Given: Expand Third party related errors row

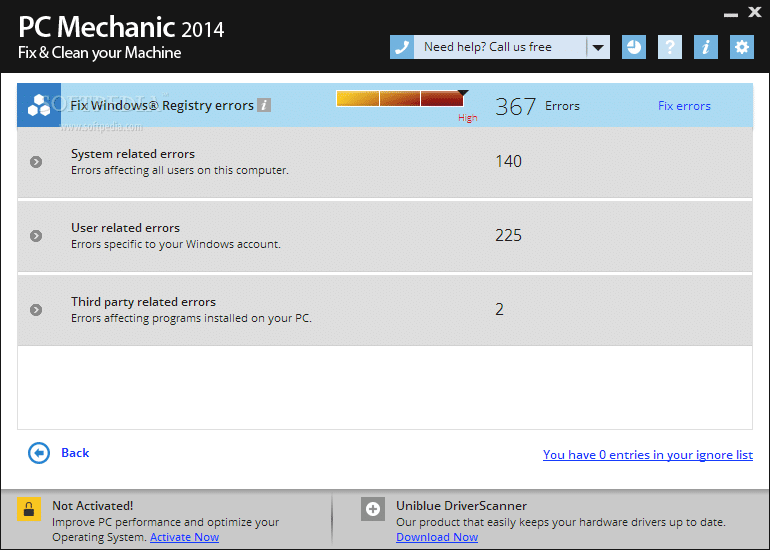Looking at the screenshot, I should [36, 309].
